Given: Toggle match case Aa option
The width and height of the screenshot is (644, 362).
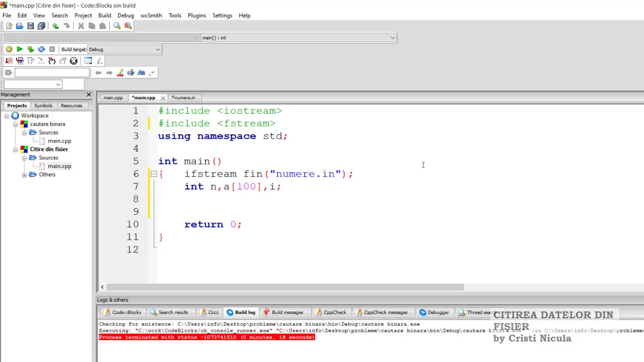Looking at the screenshot, I should [x=141, y=72].
